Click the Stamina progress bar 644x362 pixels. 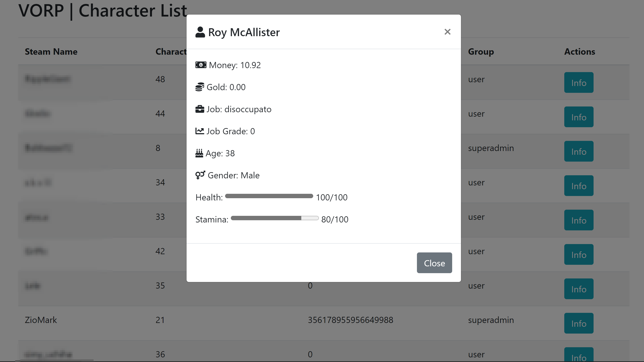tap(275, 218)
